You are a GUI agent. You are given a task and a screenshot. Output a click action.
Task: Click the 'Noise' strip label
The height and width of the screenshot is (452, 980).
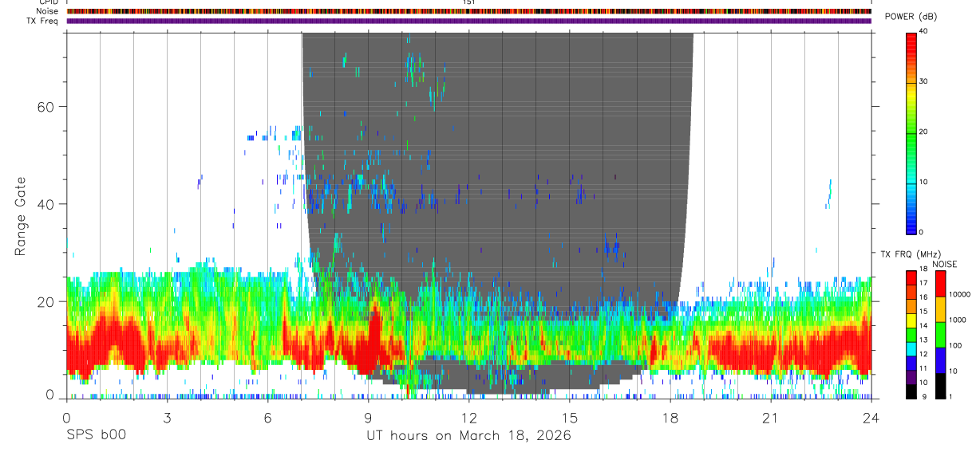point(49,11)
